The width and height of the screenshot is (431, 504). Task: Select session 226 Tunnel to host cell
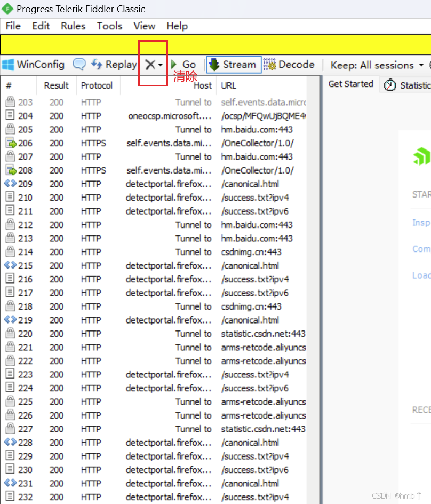click(x=193, y=415)
